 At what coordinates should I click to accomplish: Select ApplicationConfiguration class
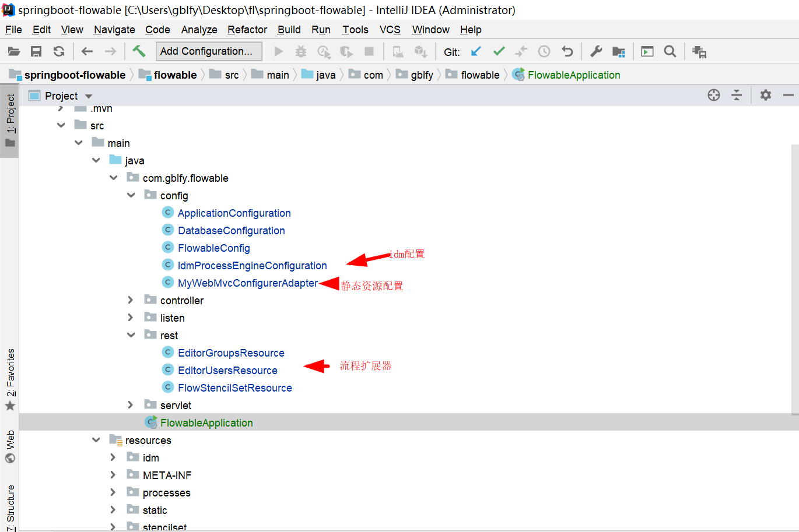234,213
